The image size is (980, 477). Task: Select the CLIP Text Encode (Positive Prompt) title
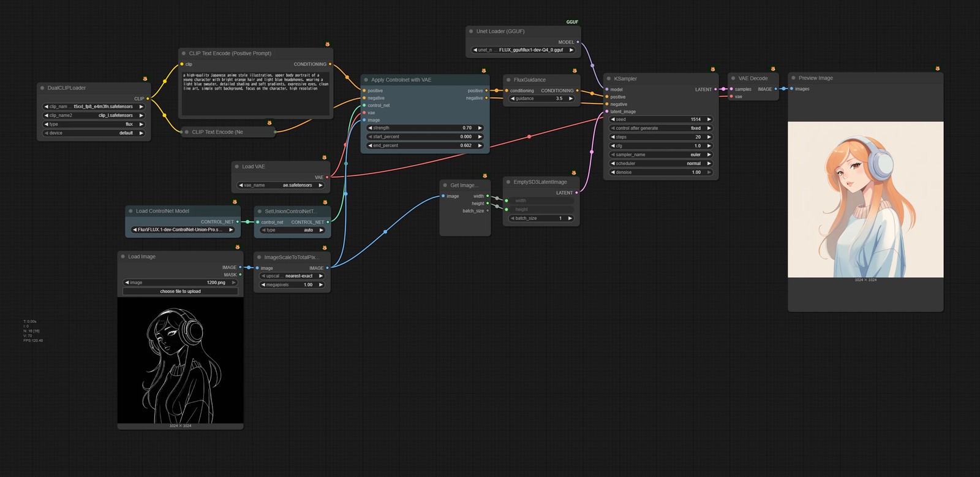click(230, 53)
